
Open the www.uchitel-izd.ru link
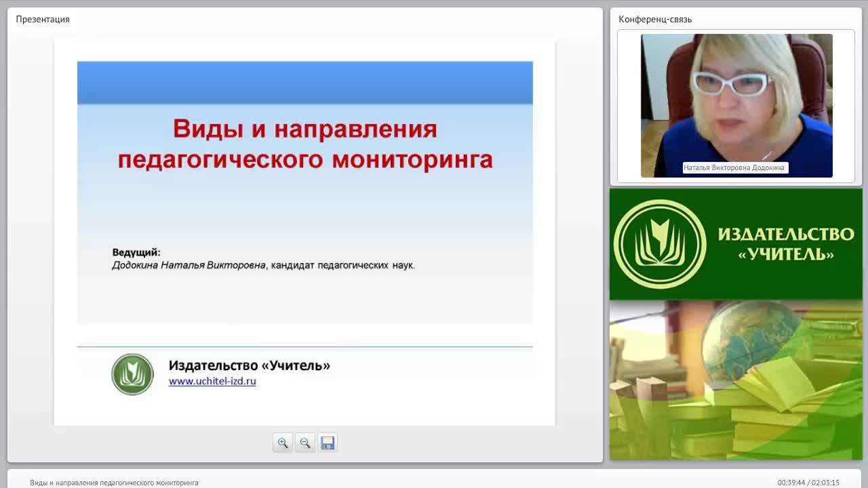click(x=212, y=382)
